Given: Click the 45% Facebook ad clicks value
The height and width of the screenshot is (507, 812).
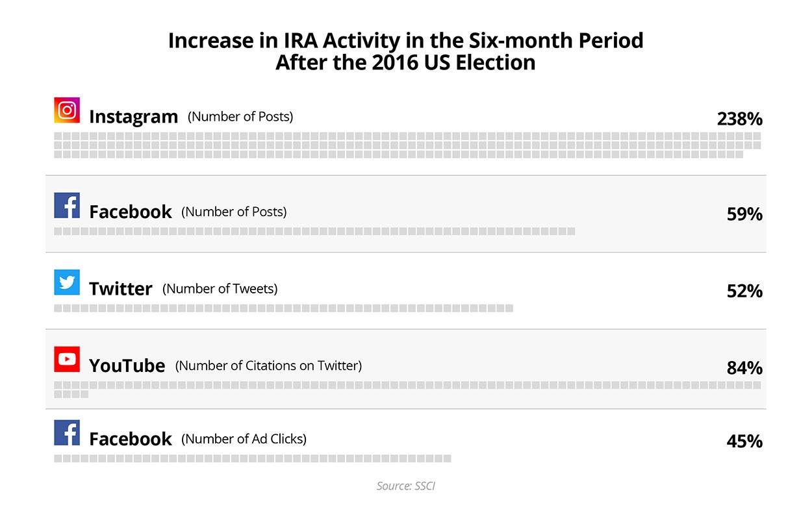Looking at the screenshot, I should pyautogui.click(x=744, y=441).
